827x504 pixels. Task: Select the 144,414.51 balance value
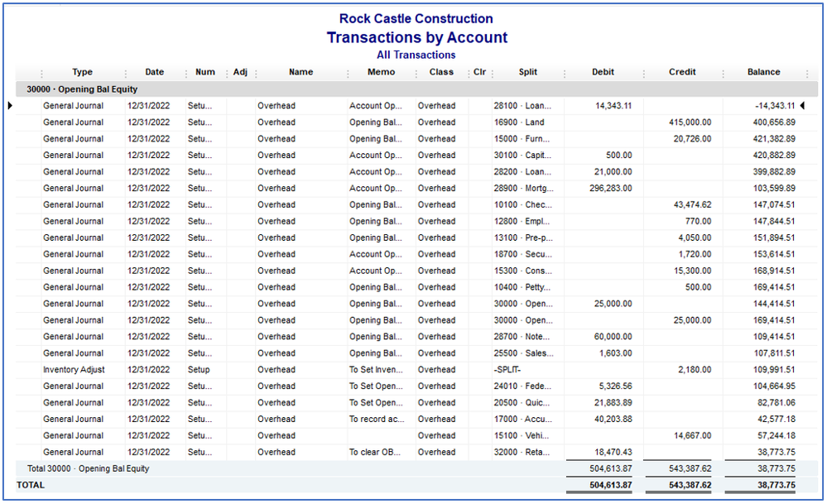pos(774,304)
